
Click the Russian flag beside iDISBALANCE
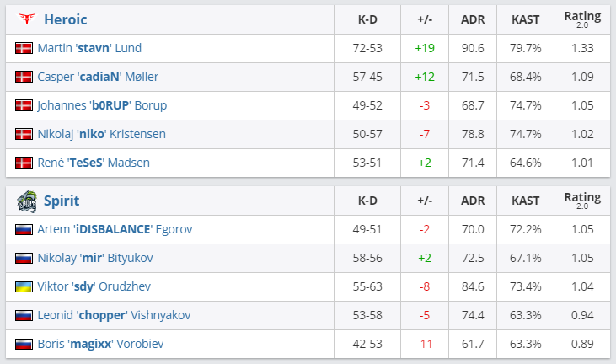click(x=24, y=230)
